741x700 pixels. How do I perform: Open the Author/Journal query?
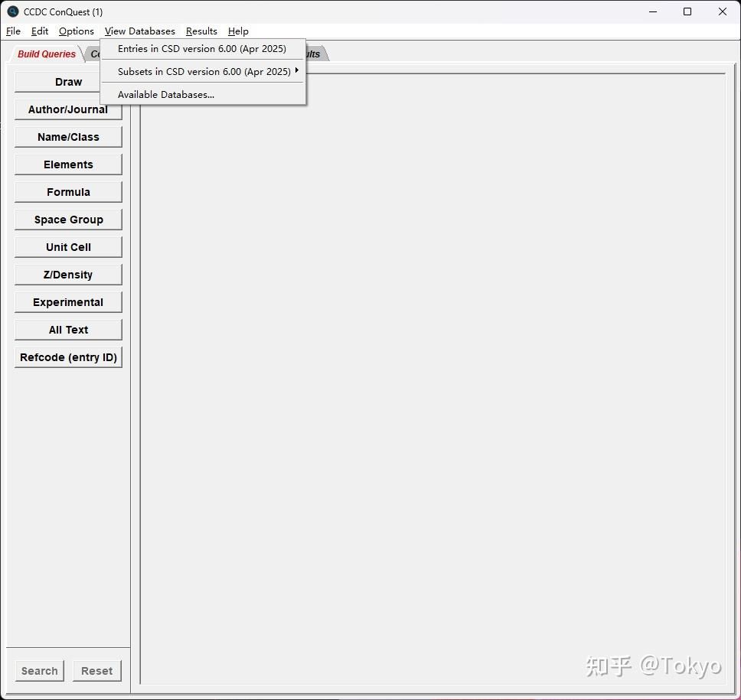coord(68,109)
